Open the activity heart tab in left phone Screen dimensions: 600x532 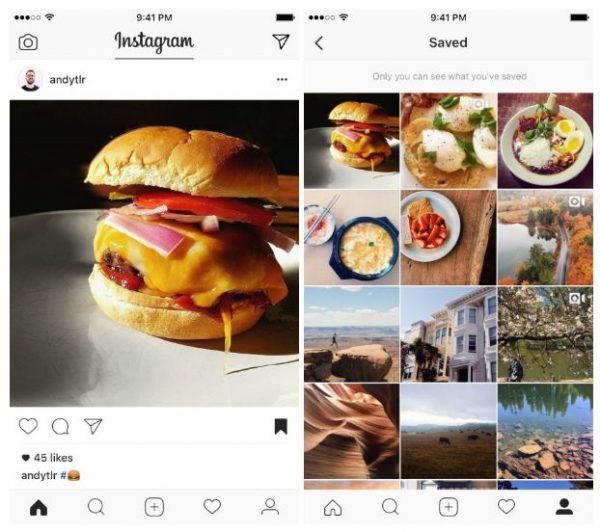tap(212, 506)
